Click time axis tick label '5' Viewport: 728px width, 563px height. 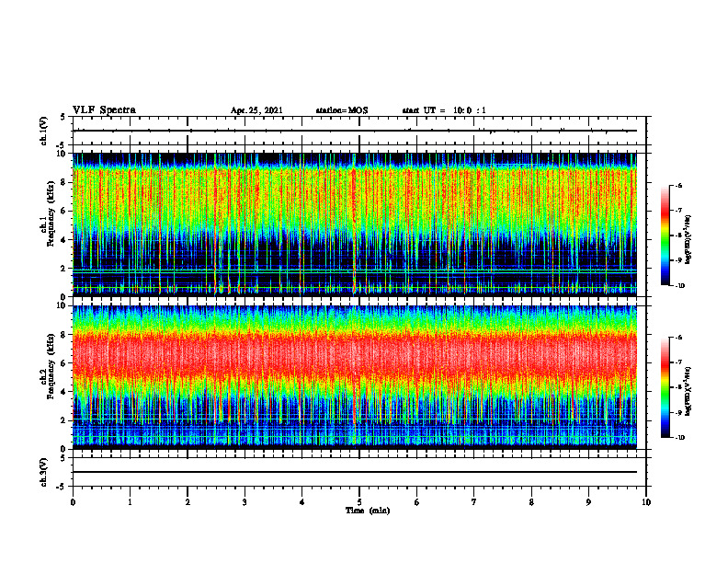[x=359, y=502]
